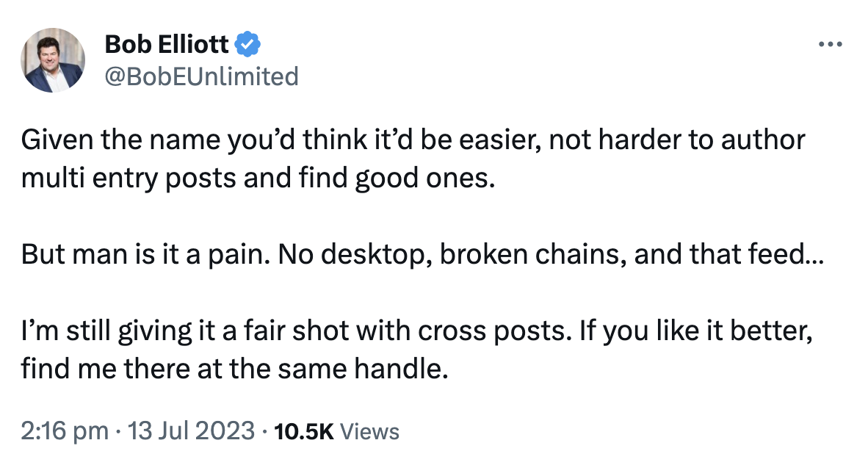Click the blue check icon to view verification info
Screen dimensions: 868x454
247,43
